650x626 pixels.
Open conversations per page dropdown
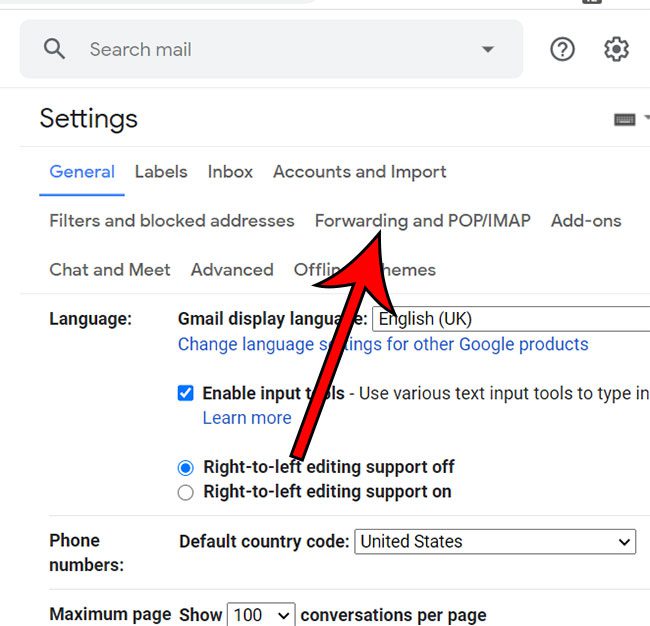pyautogui.click(x=261, y=614)
